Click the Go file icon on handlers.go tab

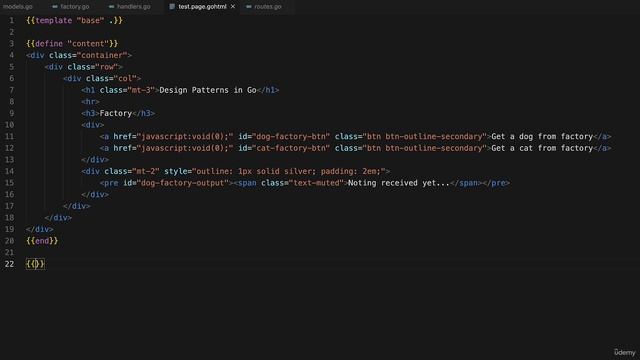(x=111, y=7)
